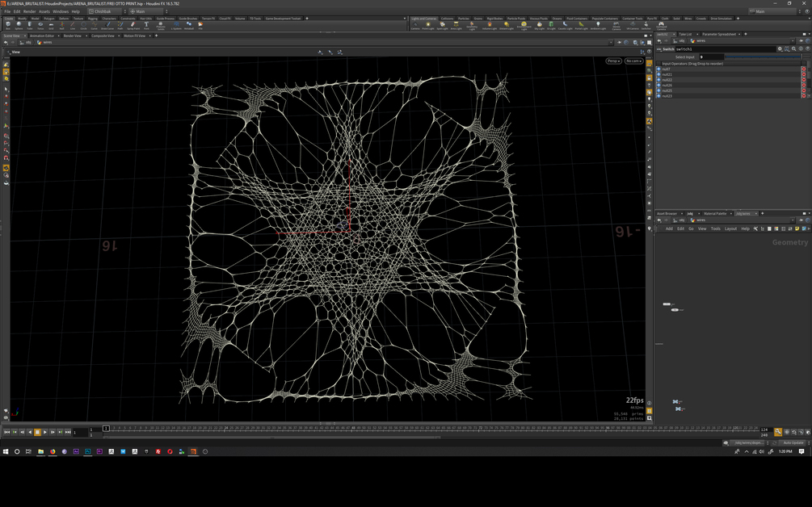Toggle the enable box for null22 input
The image size is (812, 507).
[x=658, y=80]
